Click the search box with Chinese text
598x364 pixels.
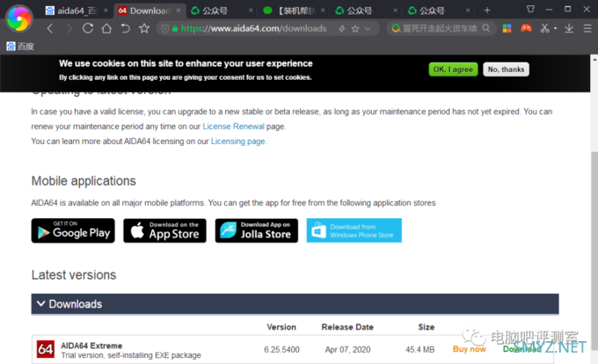pyautogui.click(x=440, y=29)
